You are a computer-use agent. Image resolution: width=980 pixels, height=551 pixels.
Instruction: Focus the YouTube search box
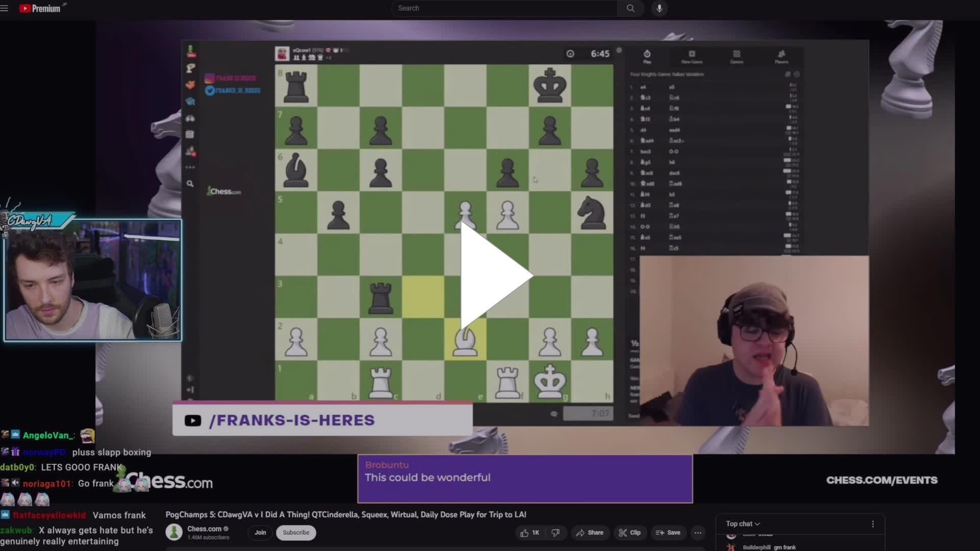click(x=504, y=8)
